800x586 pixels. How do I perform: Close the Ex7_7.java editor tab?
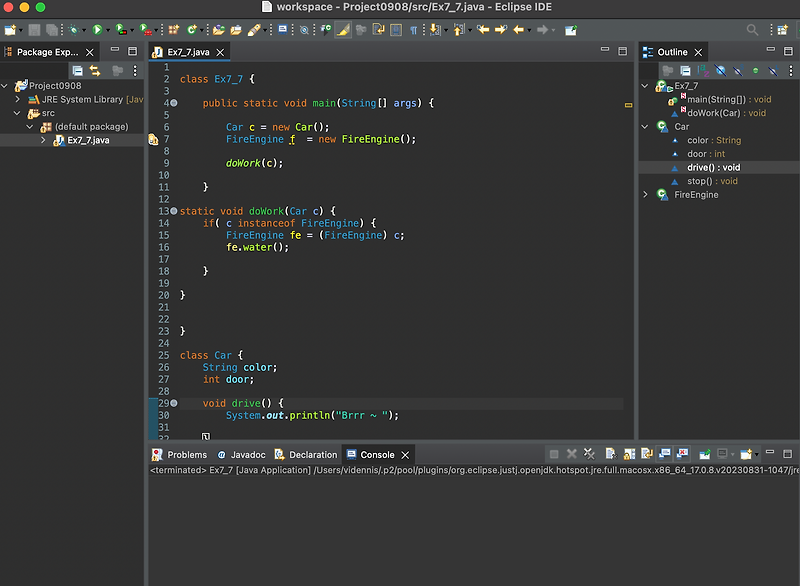click(220, 52)
